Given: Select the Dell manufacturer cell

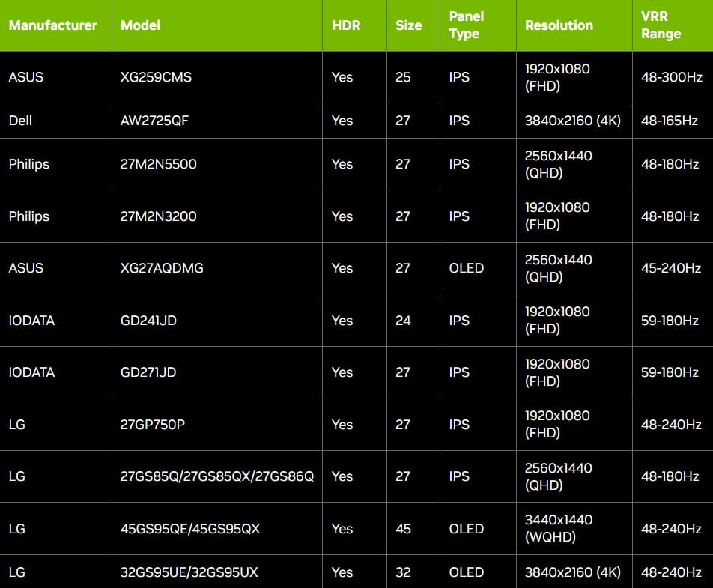Looking at the screenshot, I should click(21, 121).
